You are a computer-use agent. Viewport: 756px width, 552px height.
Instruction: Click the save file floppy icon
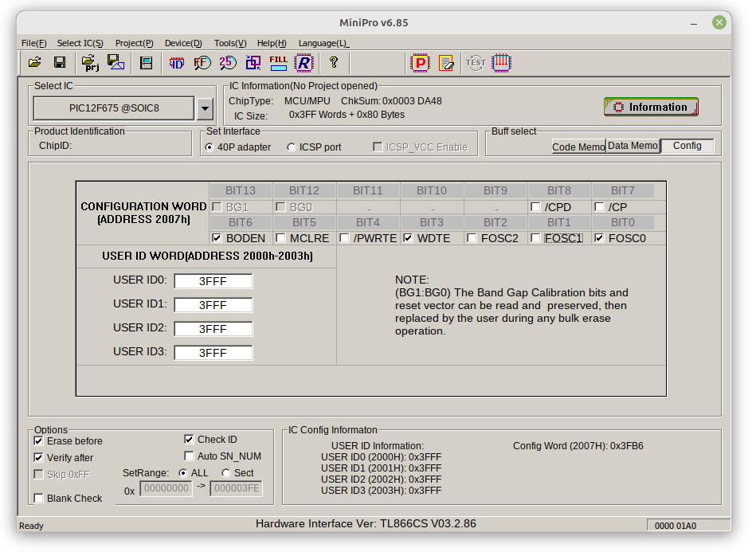60,63
